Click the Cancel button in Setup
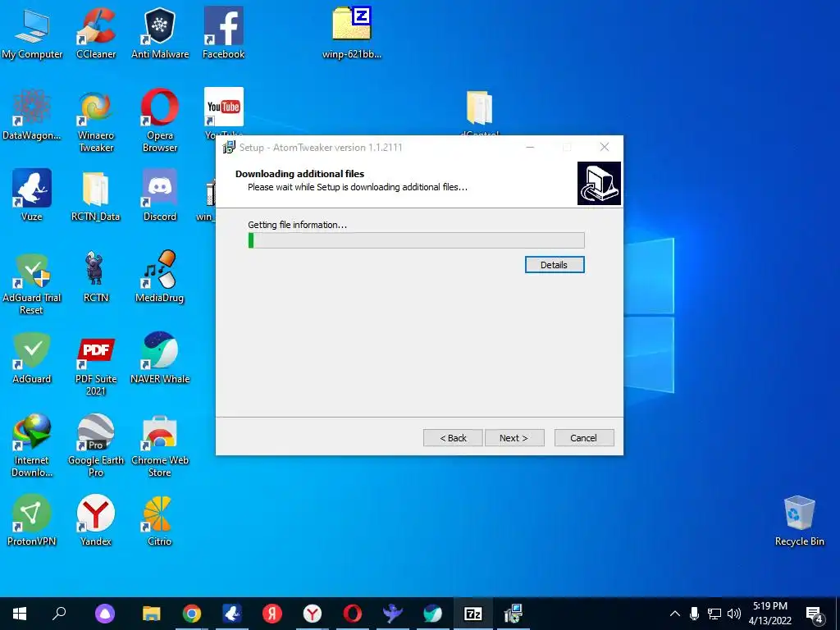 [583, 438]
